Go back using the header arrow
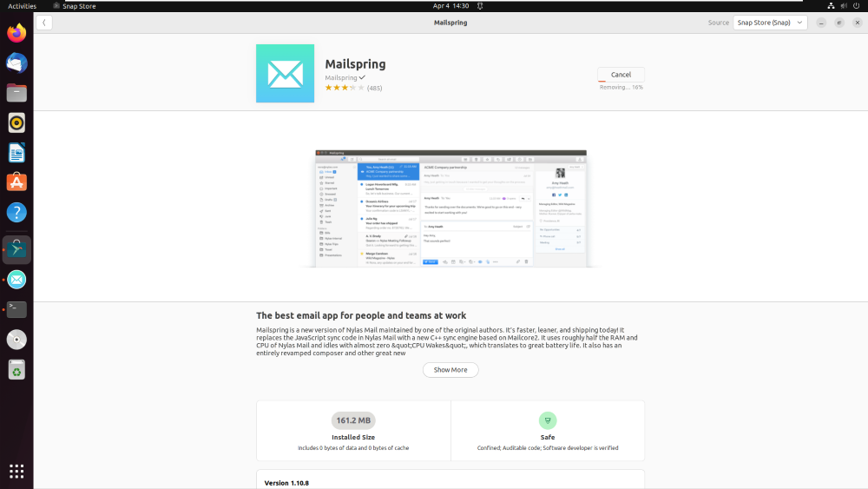Screen dimensions: 868x489 tap(43, 23)
